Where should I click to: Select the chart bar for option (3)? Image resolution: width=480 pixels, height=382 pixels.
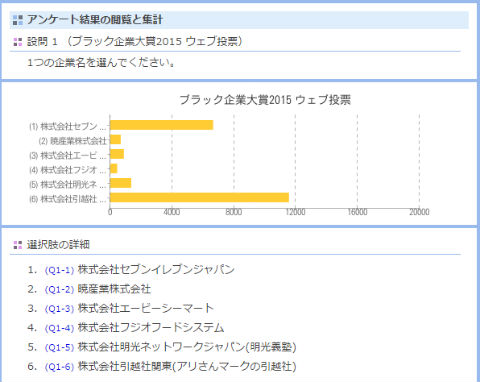pos(117,154)
